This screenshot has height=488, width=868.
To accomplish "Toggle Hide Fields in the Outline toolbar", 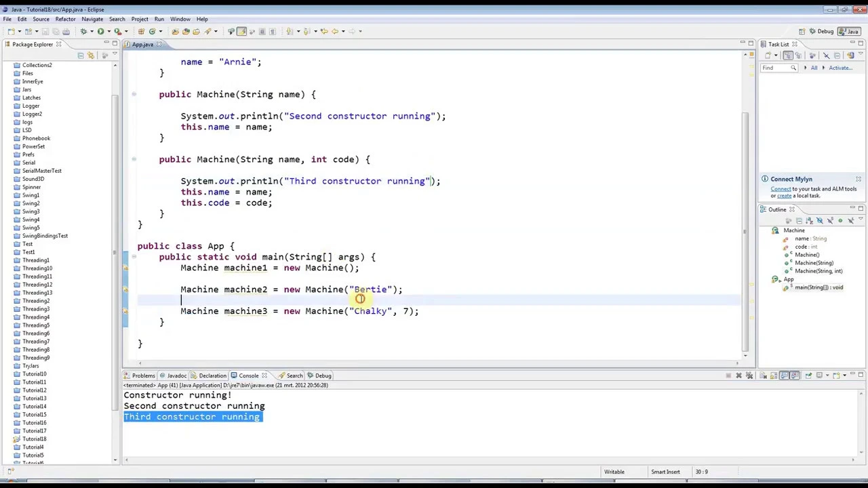I will 820,220.
